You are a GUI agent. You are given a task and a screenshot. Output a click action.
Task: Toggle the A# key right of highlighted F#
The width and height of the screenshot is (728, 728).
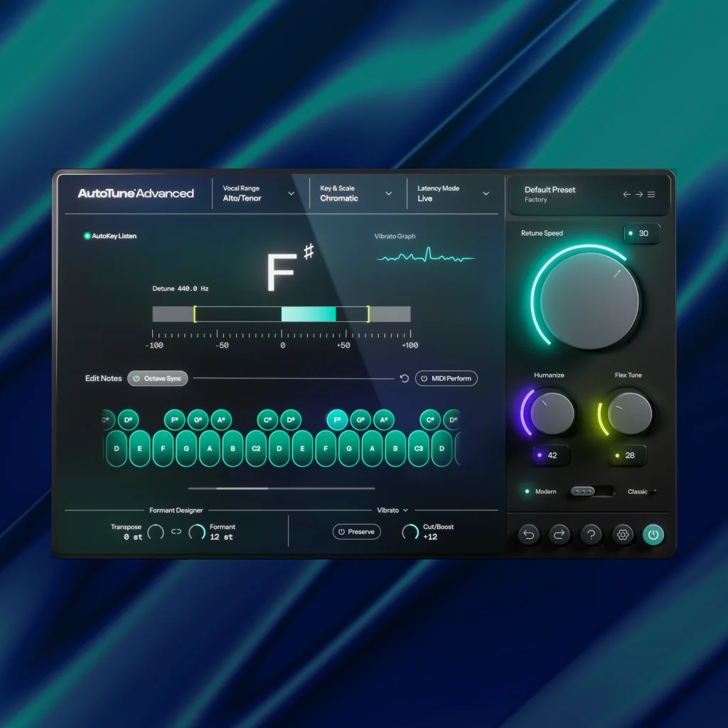click(x=384, y=419)
